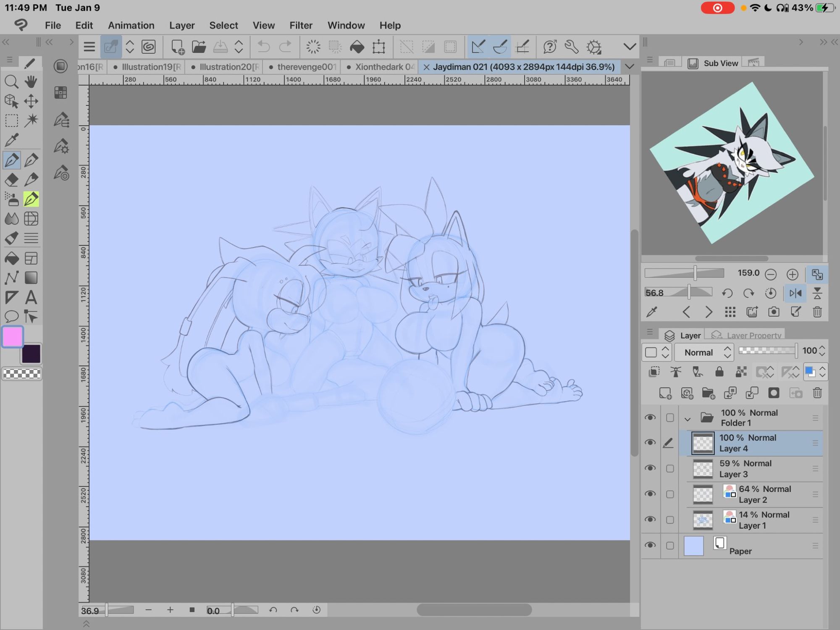Select the Fill bucket tool
Image resolution: width=840 pixels, height=630 pixels.
pyautogui.click(x=11, y=258)
